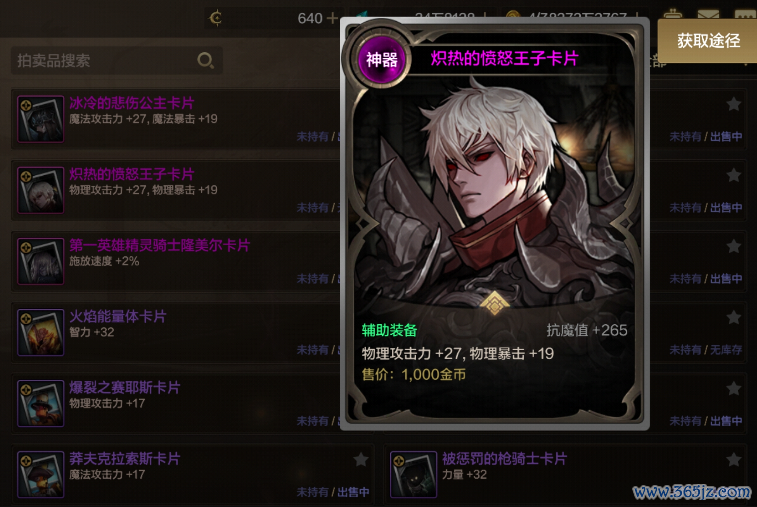Open the 被惩罚的枪骑士卡片 card icon

click(413, 474)
